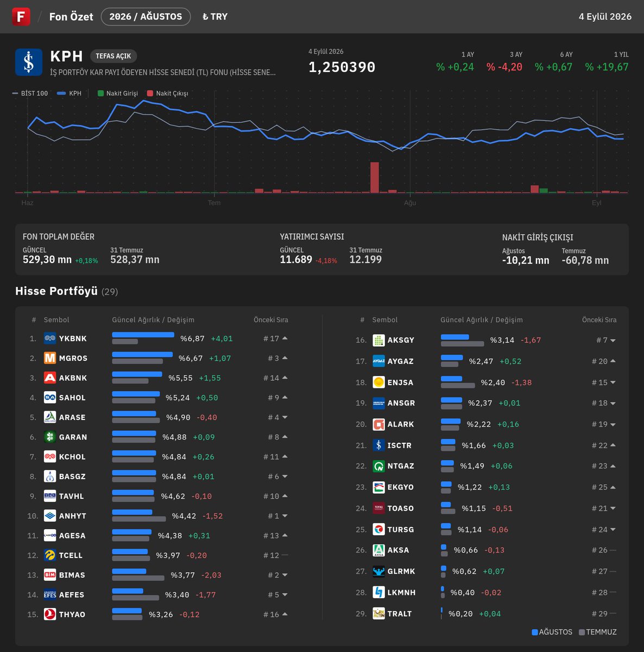Open the 2026 / AĞUSTOS period selector
This screenshot has height=652, width=644.
pyautogui.click(x=146, y=16)
